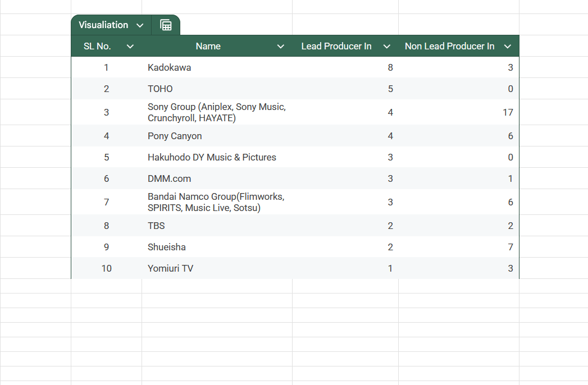588x385 pixels.
Task: Select the TBS cell
Action: coord(217,226)
